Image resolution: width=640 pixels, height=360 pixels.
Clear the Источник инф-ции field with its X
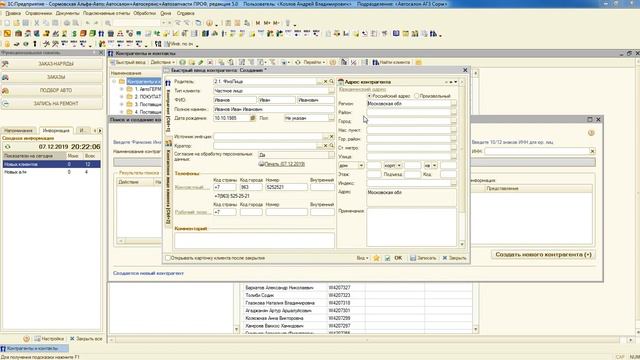point(331,137)
